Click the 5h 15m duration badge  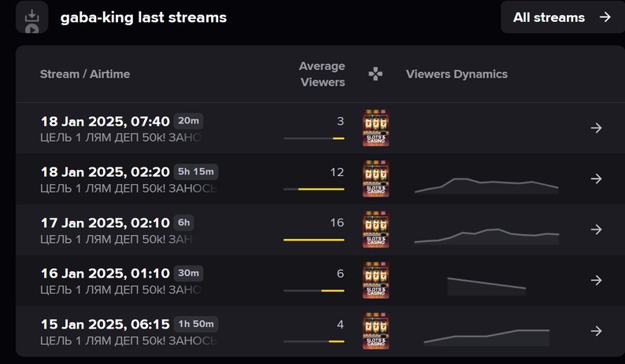196,171
